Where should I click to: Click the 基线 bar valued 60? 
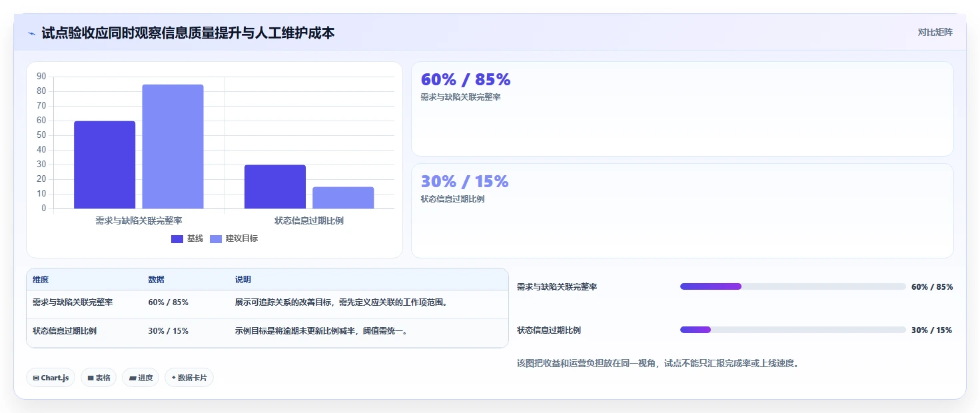point(105,165)
